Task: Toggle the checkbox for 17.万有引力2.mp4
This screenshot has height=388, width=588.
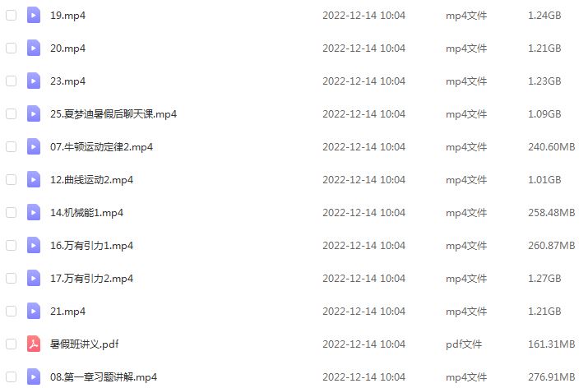Action: click(12, 278)
